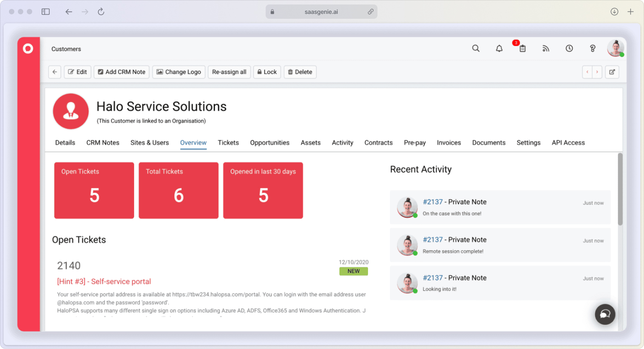Image resolution: width=644 pixels, height=349 pixels.
Task: Click the Customers breadcrumb title
Action: [x=66, y=49]
